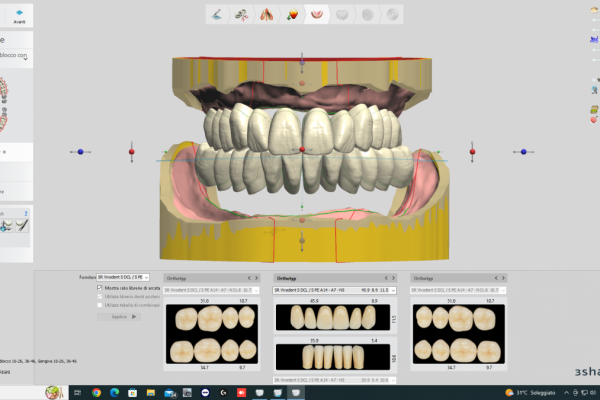Toggle the second disabled checkbox under Fornitore
This screenshot has height=400, width=600.
click(x=100, y=296)
